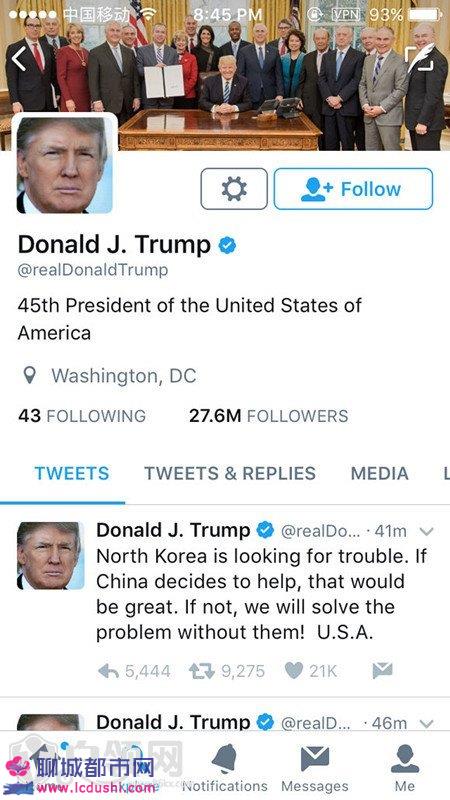Viewport: 450px width, 800px height.
Task: Follow Donald J. Trump
Action: tap(353, 189)
